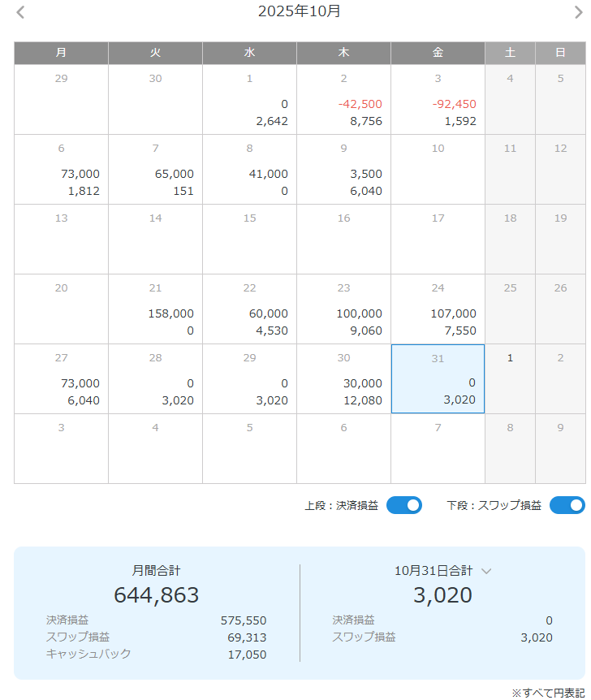Toggle 上段：決済損益 switch off
The image size is (591, 700).
[x=403, y=505]
